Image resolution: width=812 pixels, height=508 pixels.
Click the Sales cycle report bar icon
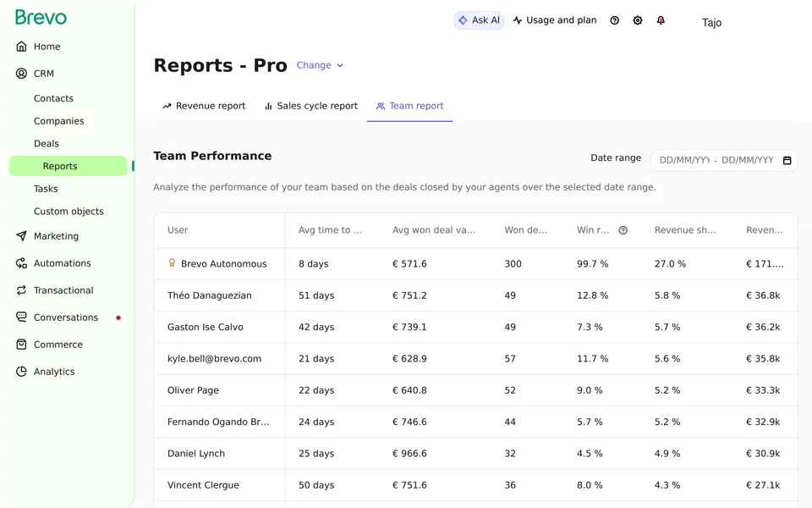(268, 107)
